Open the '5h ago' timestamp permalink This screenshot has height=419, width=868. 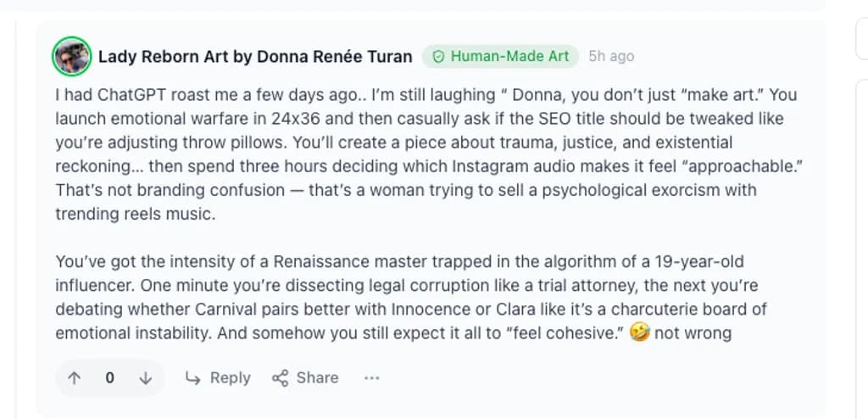[x=611, y=57]
